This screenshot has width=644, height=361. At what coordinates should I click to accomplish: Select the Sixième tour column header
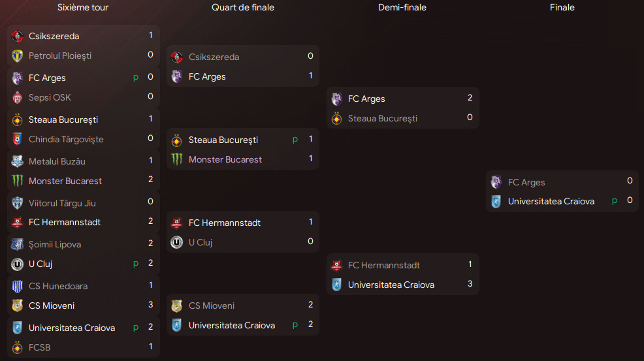coord(83,7)
